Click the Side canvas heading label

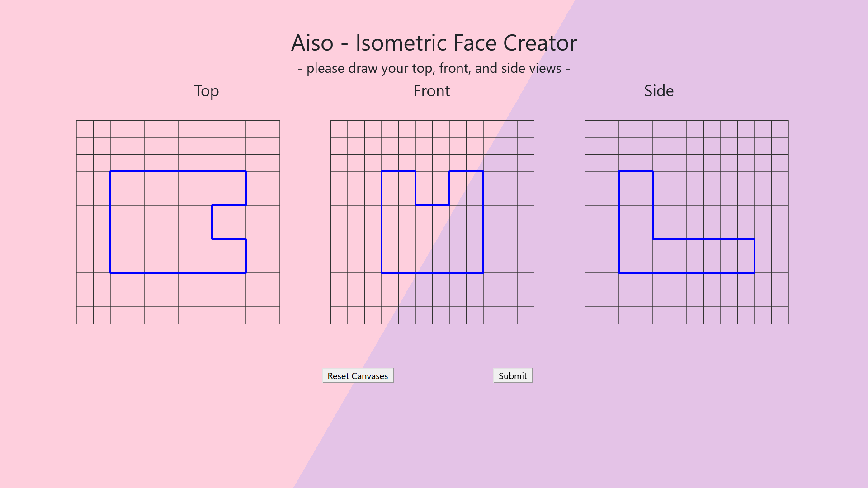[x=659, y=91]
